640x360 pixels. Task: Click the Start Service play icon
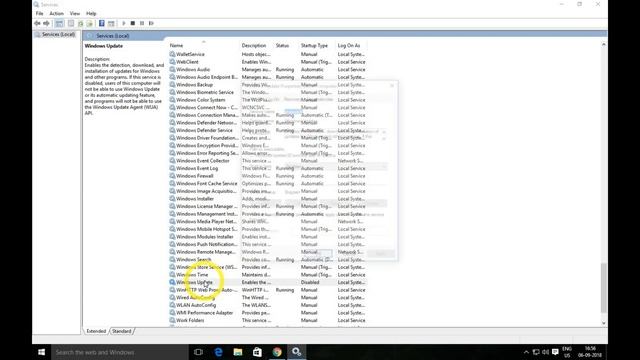click(124, 23)
